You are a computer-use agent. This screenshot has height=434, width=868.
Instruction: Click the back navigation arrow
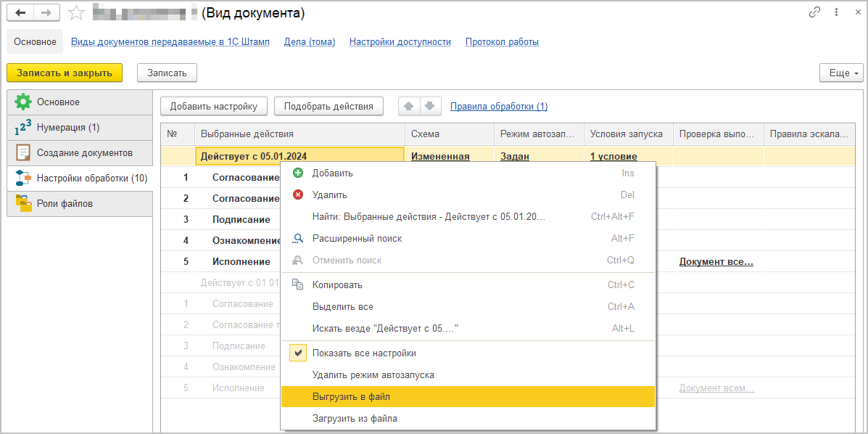click(21, 13)
